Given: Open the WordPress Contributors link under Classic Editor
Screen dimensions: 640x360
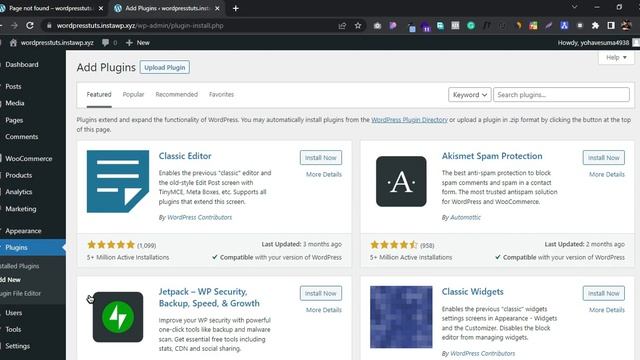Looking at the screenshot, I should pos(200,217).
